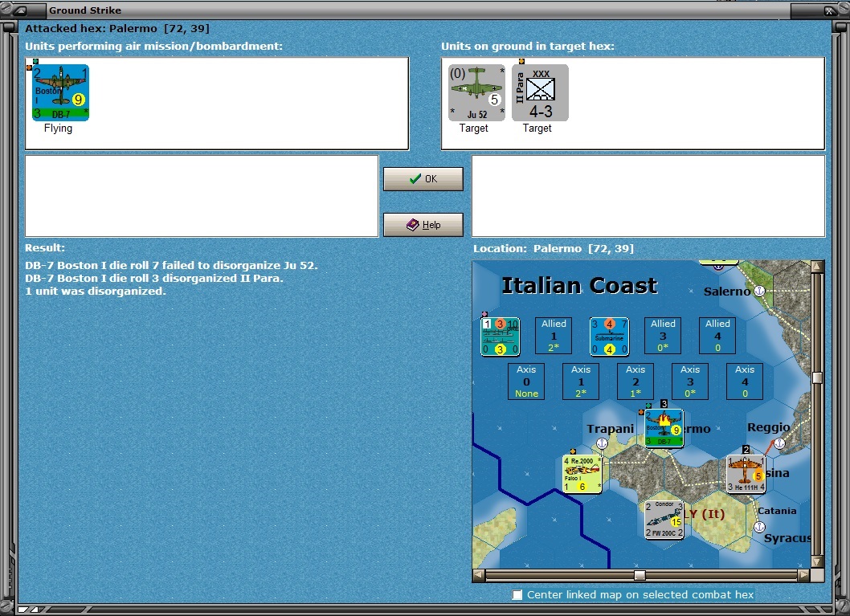The image size is (850, 616).
Task: Select the Allied convoy ship counter
Action: [x=501, y=337]
